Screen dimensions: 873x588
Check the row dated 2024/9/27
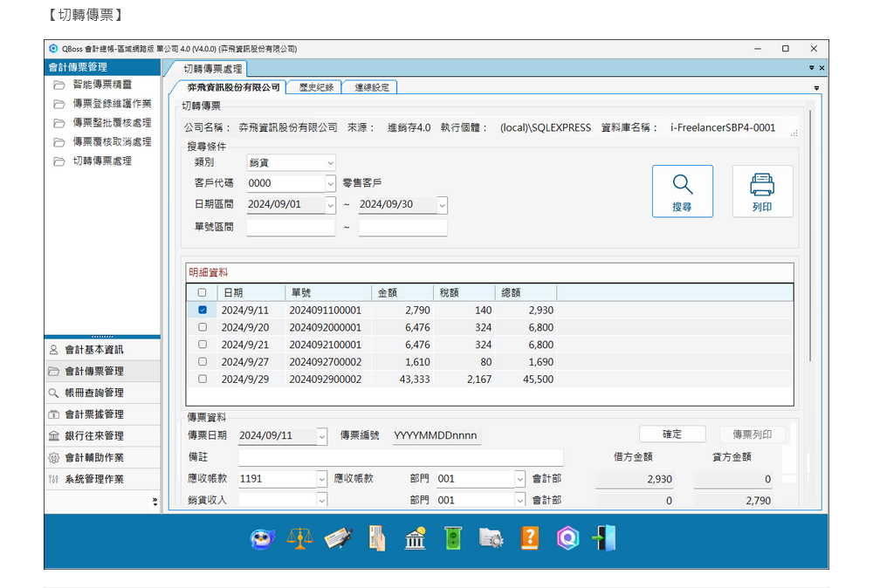203,361
